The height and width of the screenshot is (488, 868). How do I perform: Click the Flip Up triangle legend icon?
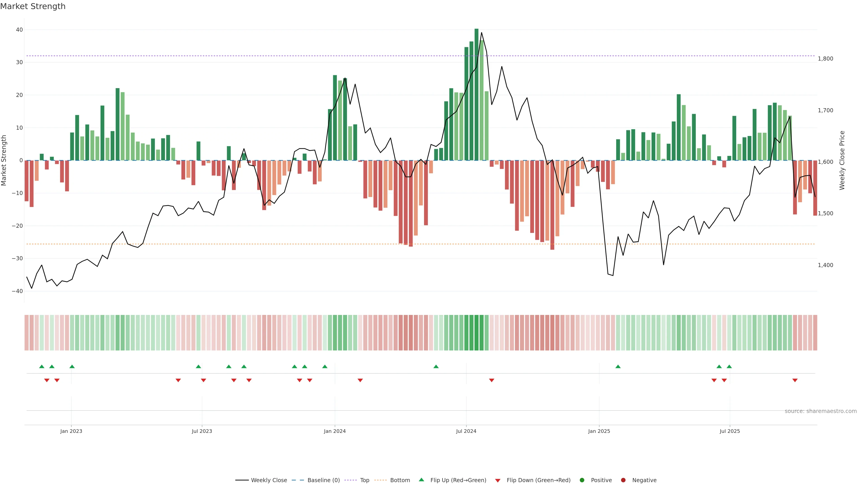click(x=421, y=480)
